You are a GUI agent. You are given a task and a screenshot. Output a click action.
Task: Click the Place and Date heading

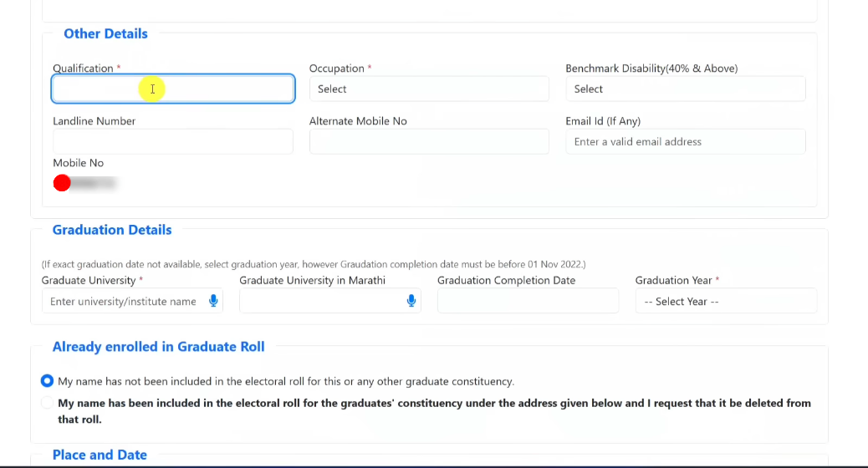(100, 455)
